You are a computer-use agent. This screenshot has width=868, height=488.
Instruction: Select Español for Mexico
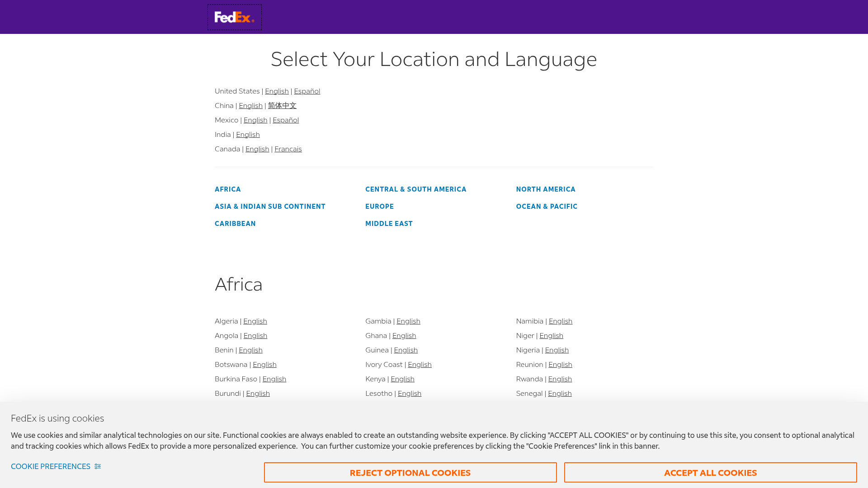[285, 120]
